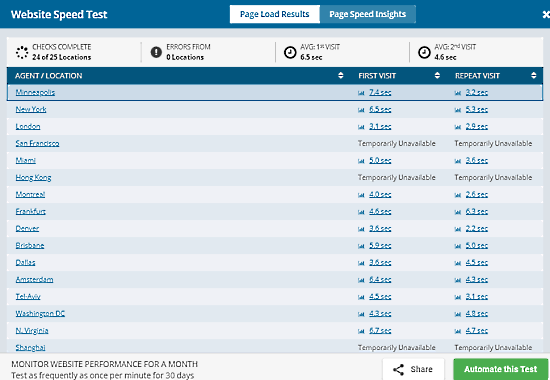Click Denver repeat visit chart icon

pyautogui.click(x=458, y=229)
